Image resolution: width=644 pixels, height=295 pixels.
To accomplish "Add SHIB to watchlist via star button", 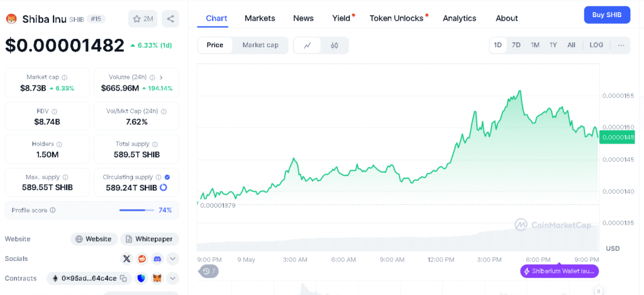I will 143,19.
